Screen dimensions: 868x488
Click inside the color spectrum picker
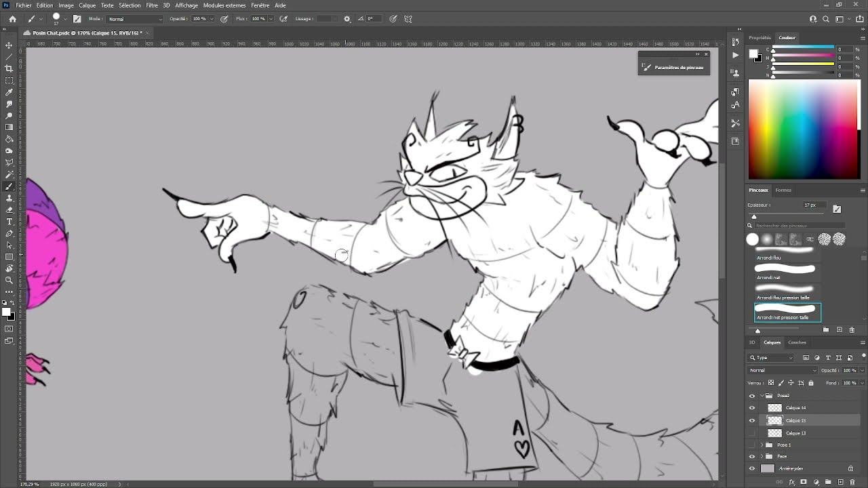pos(804,129)
